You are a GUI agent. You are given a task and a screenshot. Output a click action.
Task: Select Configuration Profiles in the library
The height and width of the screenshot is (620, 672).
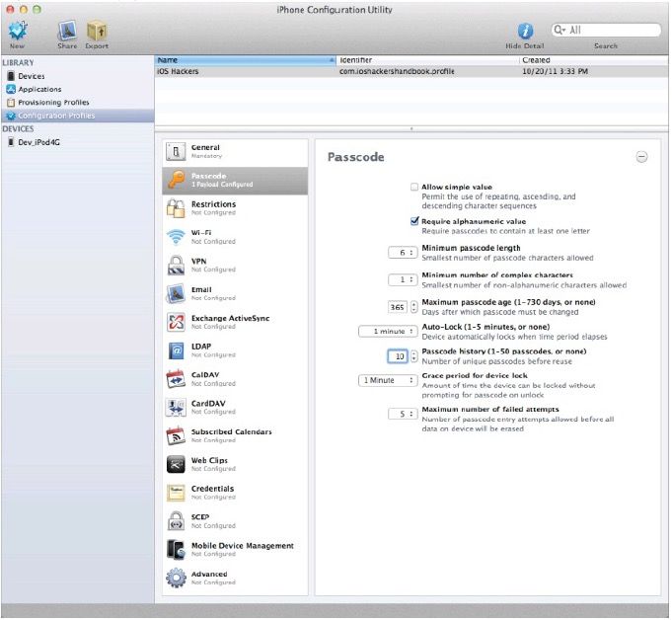pyautogui.click(x=77, y=116)
